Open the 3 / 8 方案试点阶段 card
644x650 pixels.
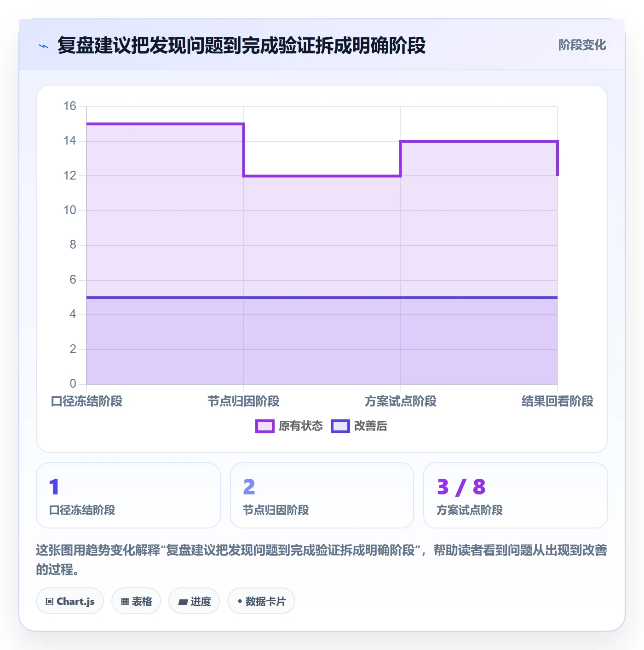pos(516,495)
